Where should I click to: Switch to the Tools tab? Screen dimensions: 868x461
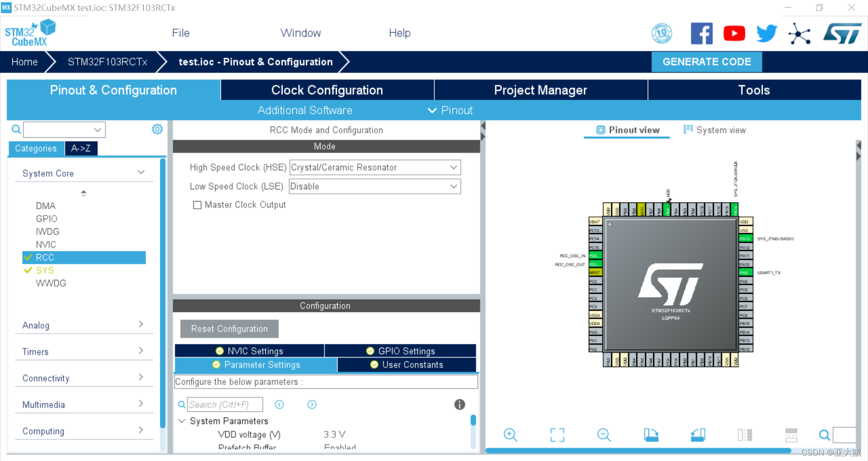click(754, 90)
